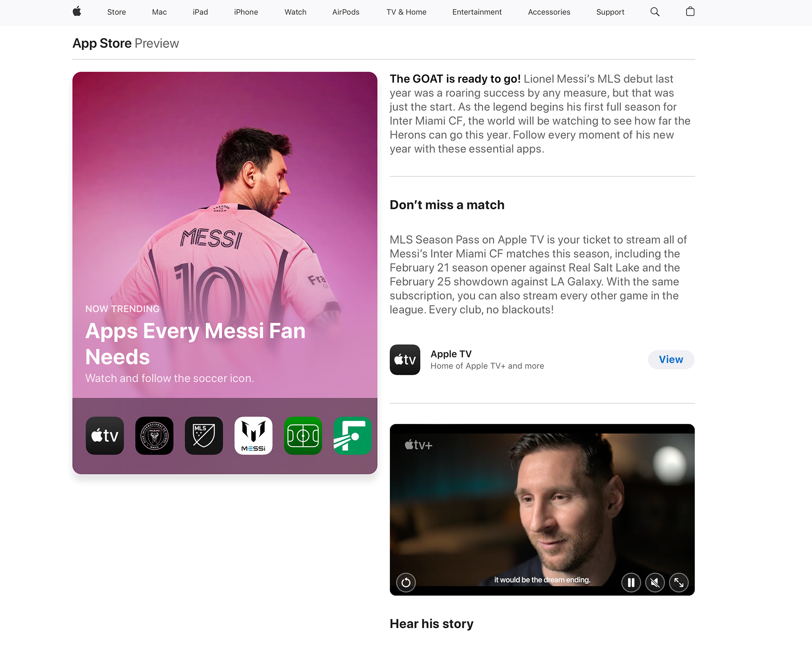Open the MLS shield app icon
812x649 pixels.
[204, 436]
